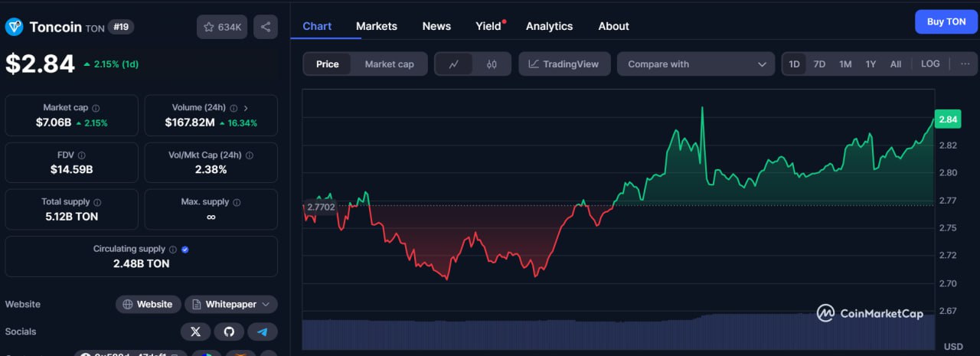The height and width of the screenshot is (356, 980).
Task: Click the 2.48B TON circulating supply value
Action: (x=142, y=263)
